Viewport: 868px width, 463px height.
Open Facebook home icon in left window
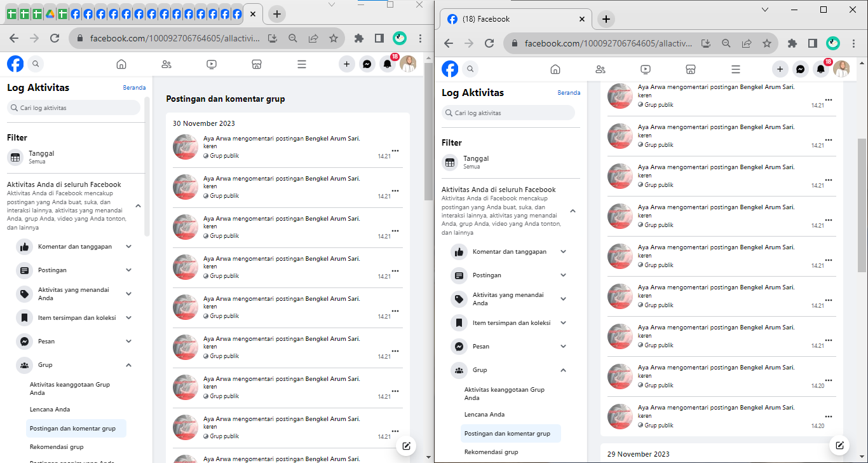[121, 64]
